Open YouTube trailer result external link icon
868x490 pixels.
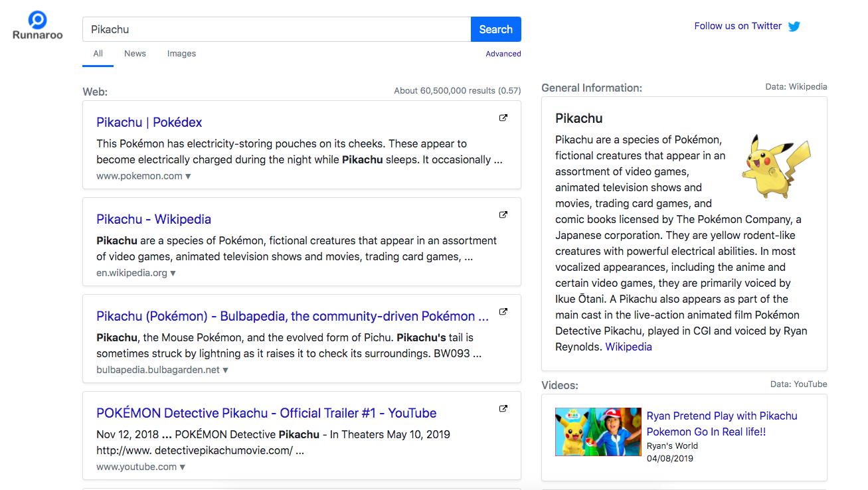[503, 409]
